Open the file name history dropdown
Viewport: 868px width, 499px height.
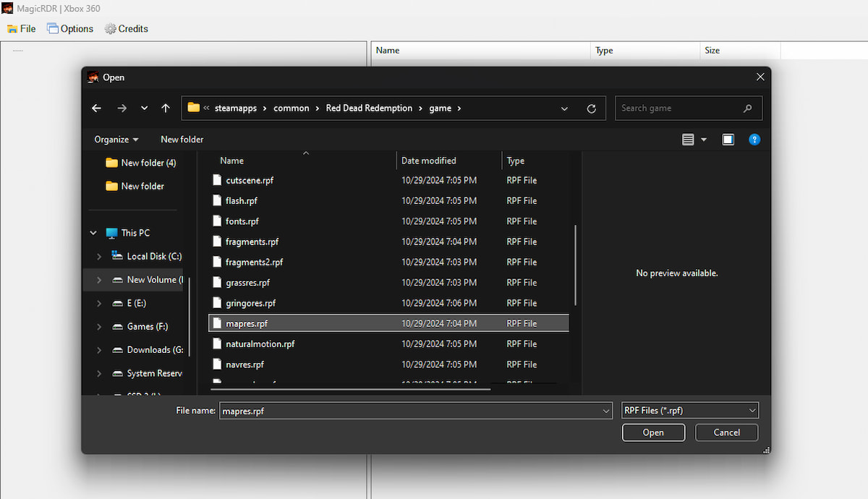[606, 410]
